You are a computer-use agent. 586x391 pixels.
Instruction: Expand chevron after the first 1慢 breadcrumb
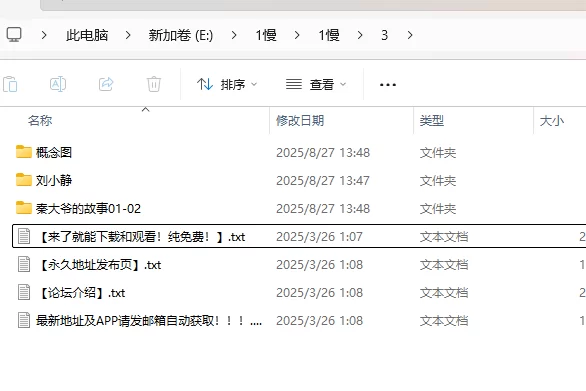pyautogui.click(x=297, y=36)
